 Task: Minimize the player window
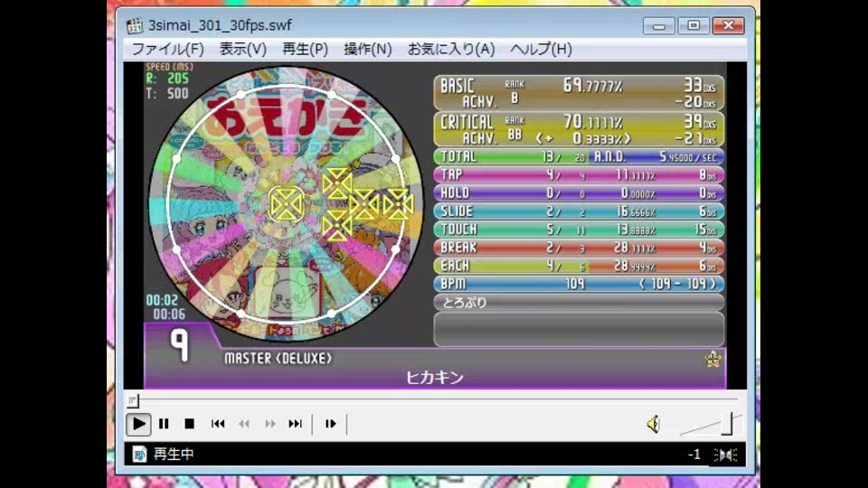click(x=659, y=26)
